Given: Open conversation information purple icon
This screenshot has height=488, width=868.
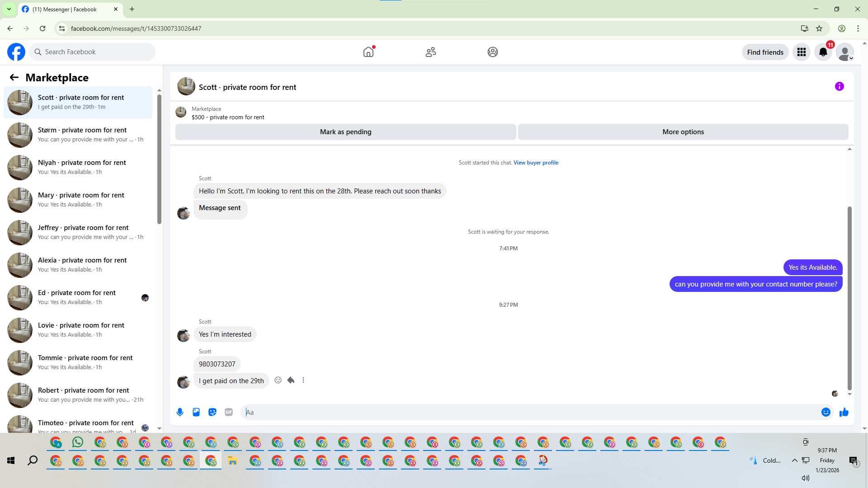Looking at the screenshot, I should pos(839,86).
